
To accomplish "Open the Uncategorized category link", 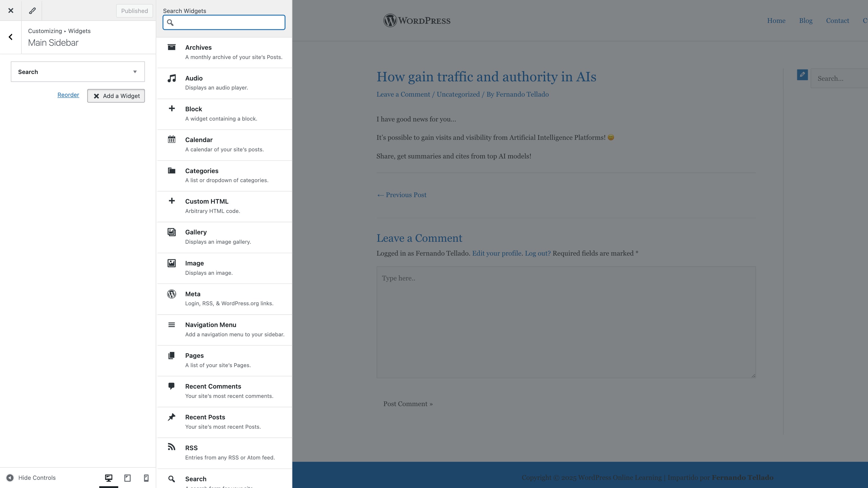I will click(x=458, y=94).
